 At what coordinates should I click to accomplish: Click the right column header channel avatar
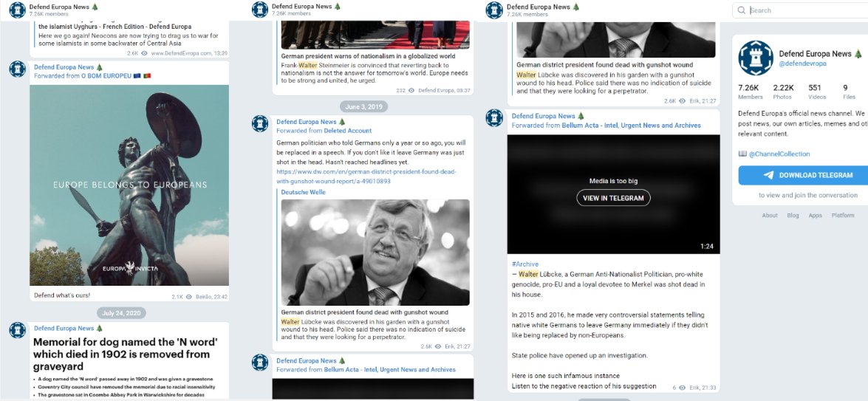point(493,10)
